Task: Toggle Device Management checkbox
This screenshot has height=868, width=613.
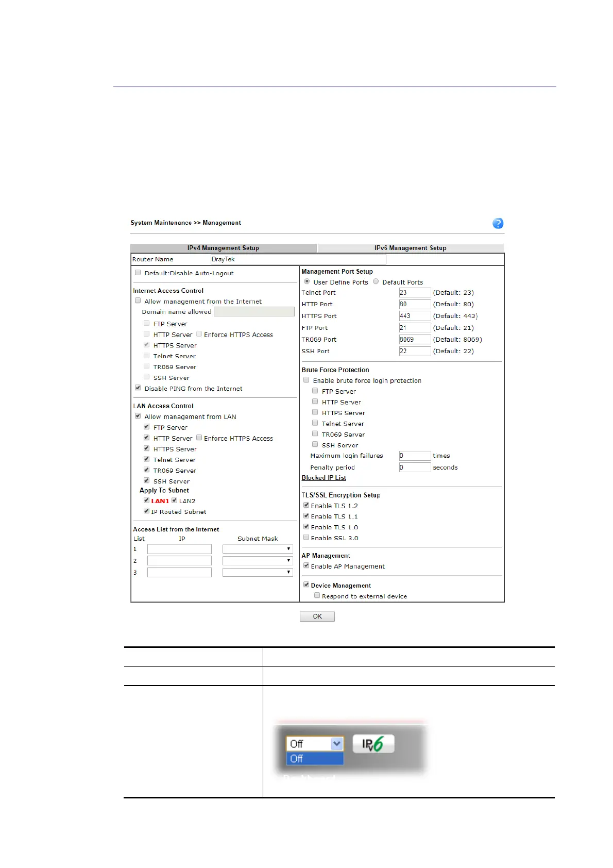Action: pyautogui.click(x=306, y=585)
